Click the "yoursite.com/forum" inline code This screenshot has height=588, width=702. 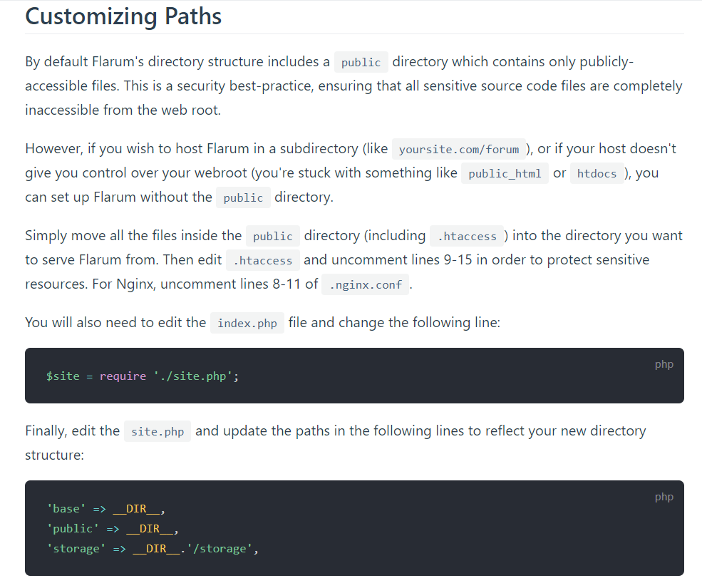click(459, 150)
